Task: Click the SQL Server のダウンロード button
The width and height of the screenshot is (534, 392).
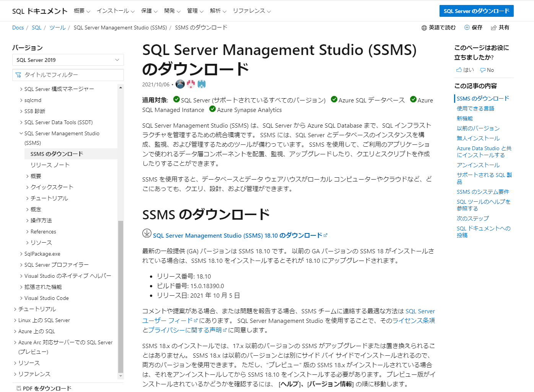Action: [x=476, y=11]
